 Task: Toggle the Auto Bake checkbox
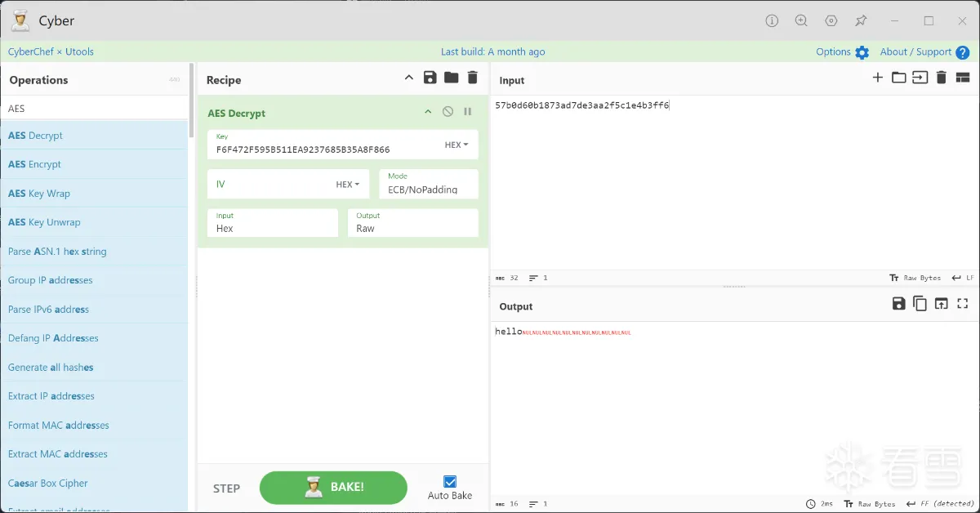click(x=450, y=482)
